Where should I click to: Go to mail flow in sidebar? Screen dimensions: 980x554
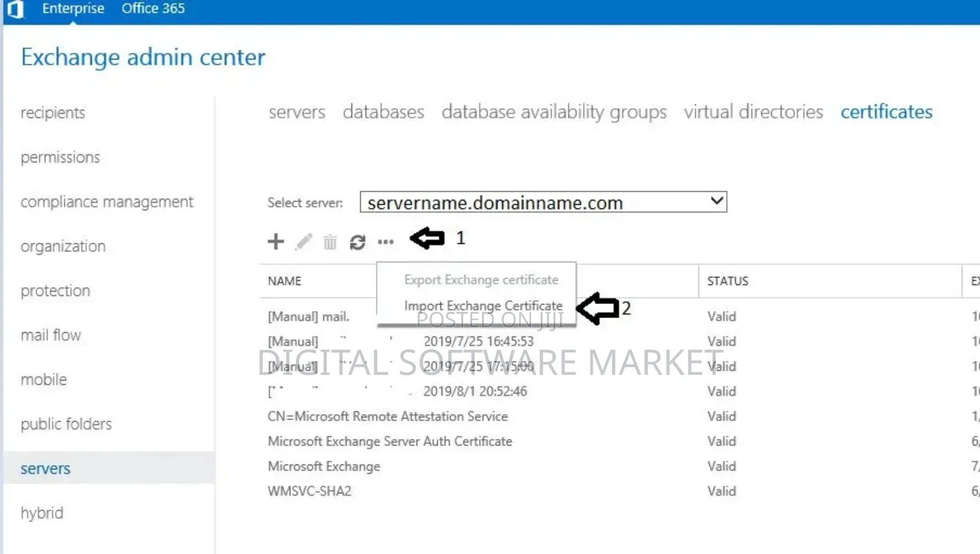pyautogui.click(x=51, y=335)
